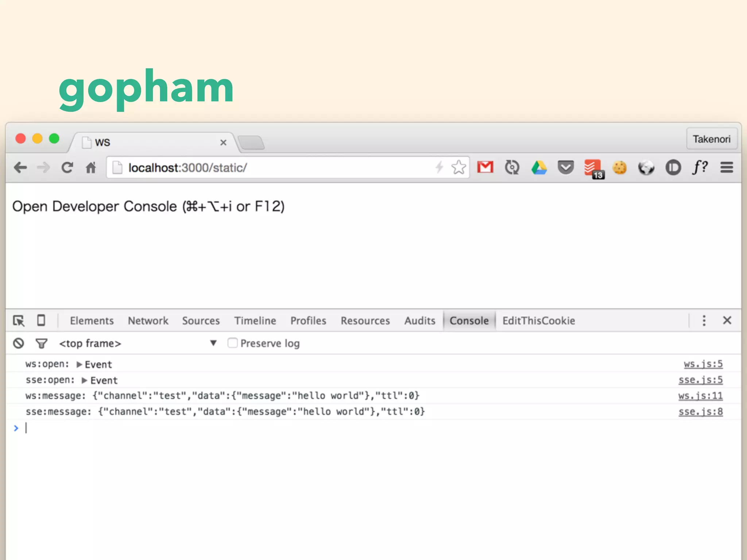
Task: Click the macOS green maximize window button
Action: point(54,139)
